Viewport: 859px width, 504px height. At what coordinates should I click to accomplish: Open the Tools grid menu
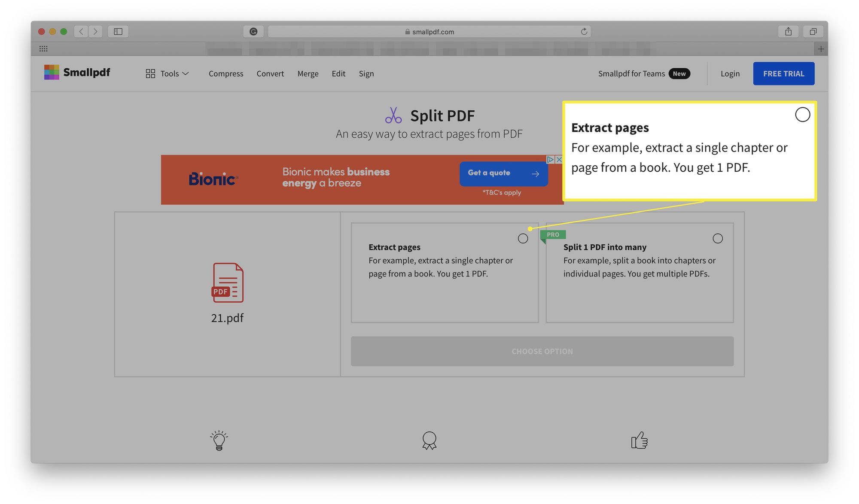(x=167, y=73)
